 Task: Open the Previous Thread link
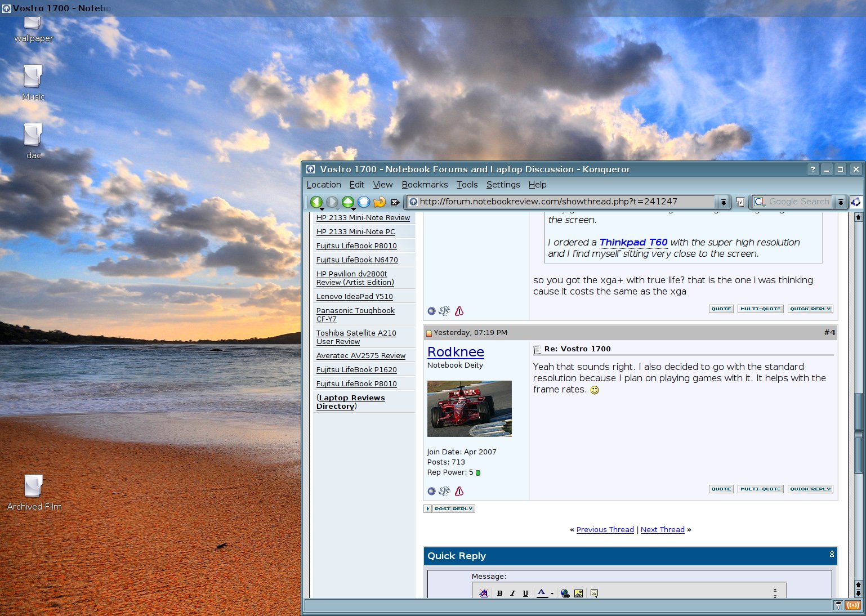pos(605,530)
